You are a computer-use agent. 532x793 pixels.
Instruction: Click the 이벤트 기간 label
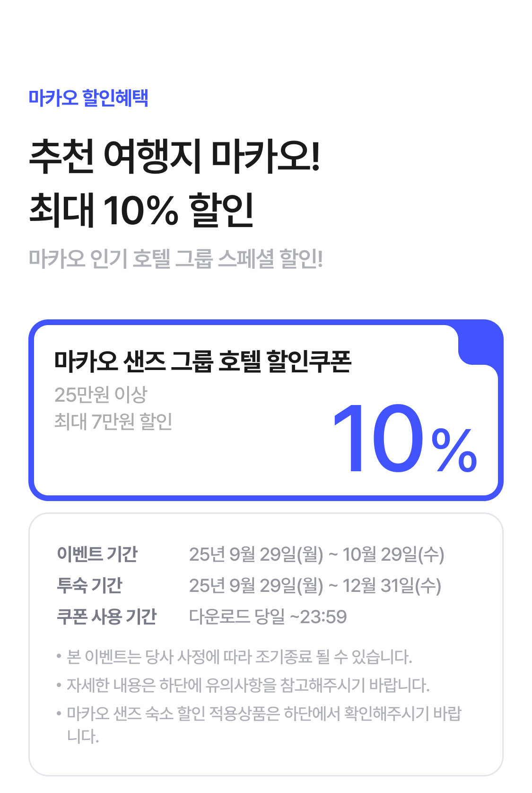(97, 554)
